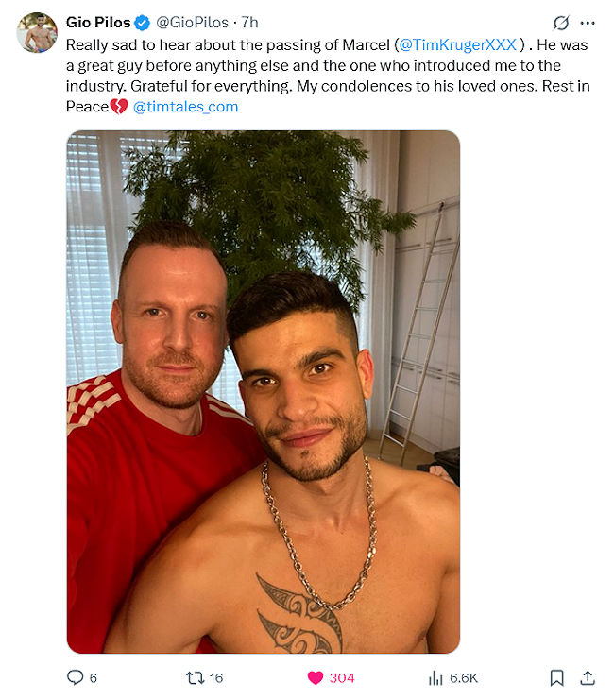
Task: Click the repost arrows icon
Action: point(196,678)
